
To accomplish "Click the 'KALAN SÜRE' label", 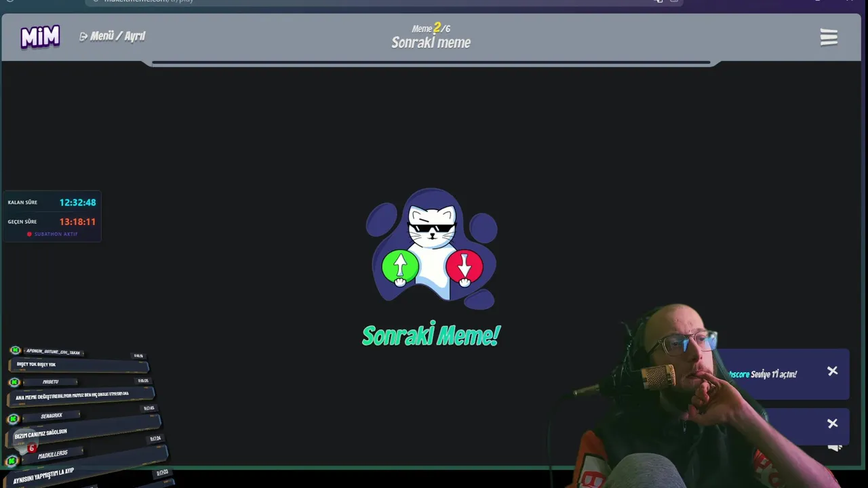I will point(22,203).
